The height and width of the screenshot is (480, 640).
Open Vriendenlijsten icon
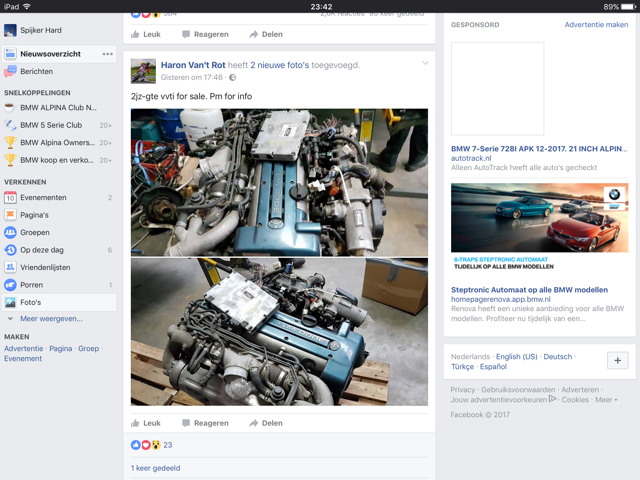(10, 267)
